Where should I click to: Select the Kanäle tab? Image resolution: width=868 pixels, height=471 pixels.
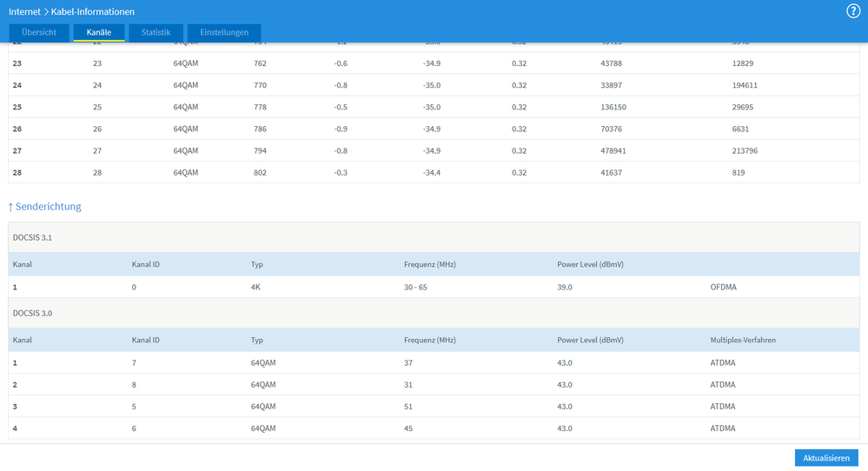tap(99, 32)
